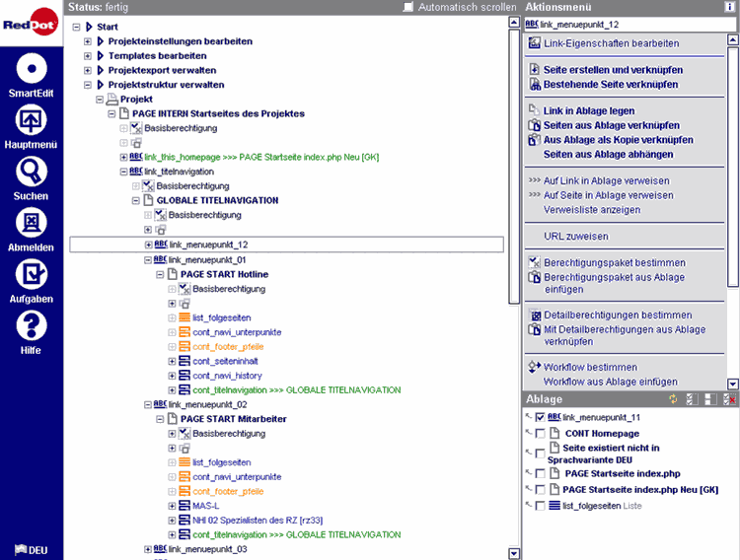
Task: Click the Suchen magnifier icon
Action: (x=31, y=172)
